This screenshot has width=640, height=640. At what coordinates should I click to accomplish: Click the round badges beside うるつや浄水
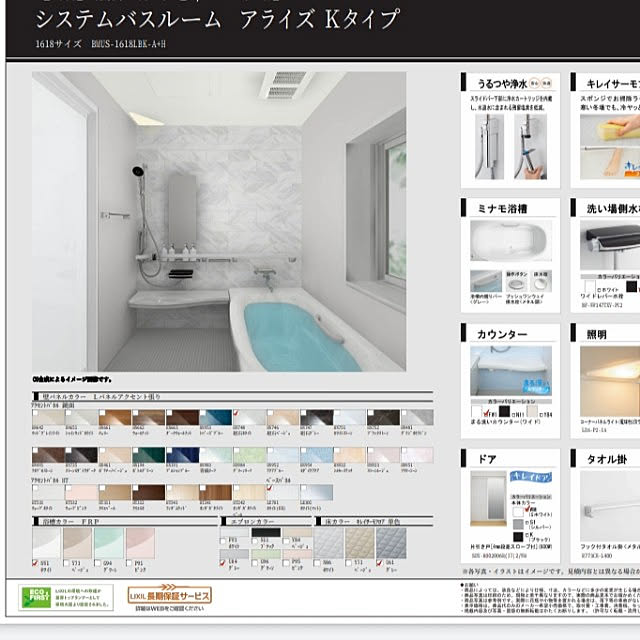pyautogui.click(x=540, y=83)
